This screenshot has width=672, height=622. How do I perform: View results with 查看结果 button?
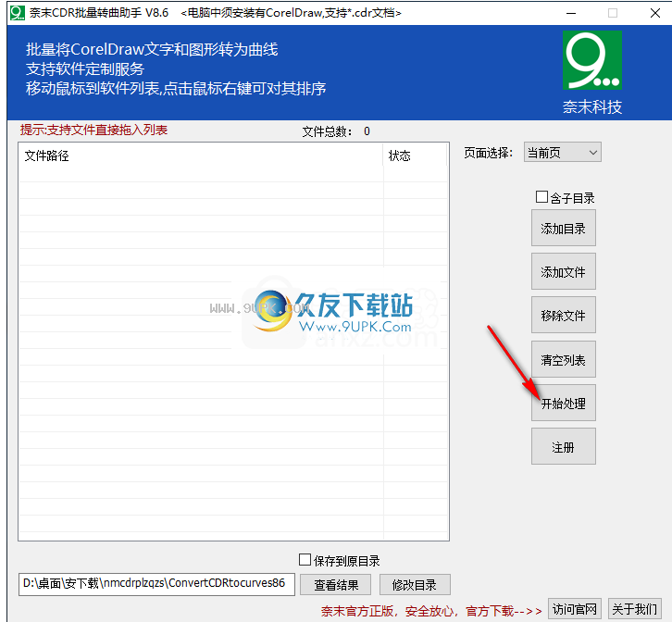coord(336,585)
